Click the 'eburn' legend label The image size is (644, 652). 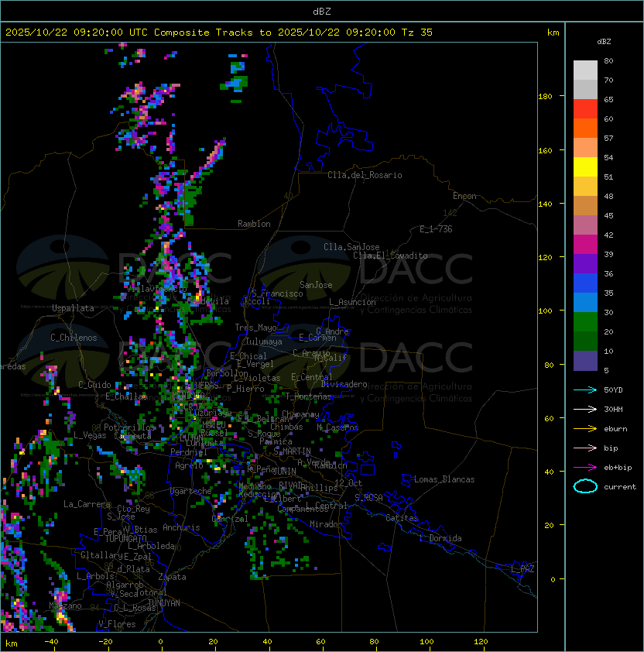click(615, 429)
